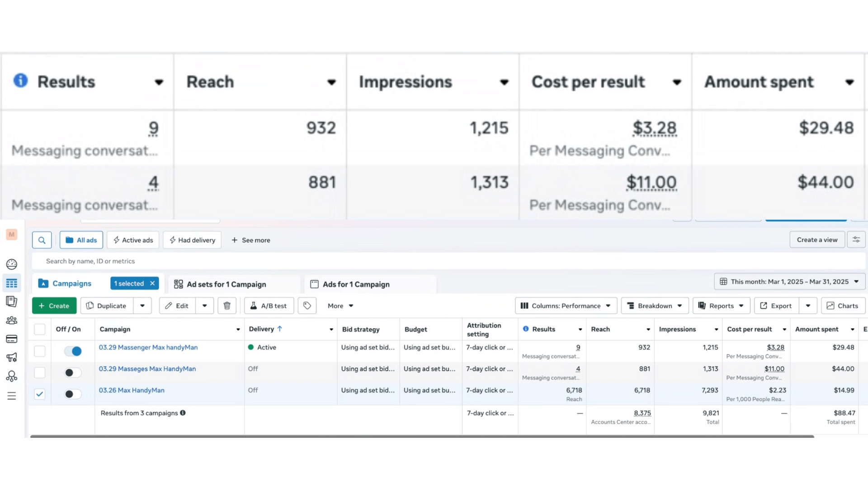The height and width of the screenshot is (488, 868).
Task: Toggle on 03.29 Masseges Max HandyMan campaign
Action: click(x=72, y=372)
